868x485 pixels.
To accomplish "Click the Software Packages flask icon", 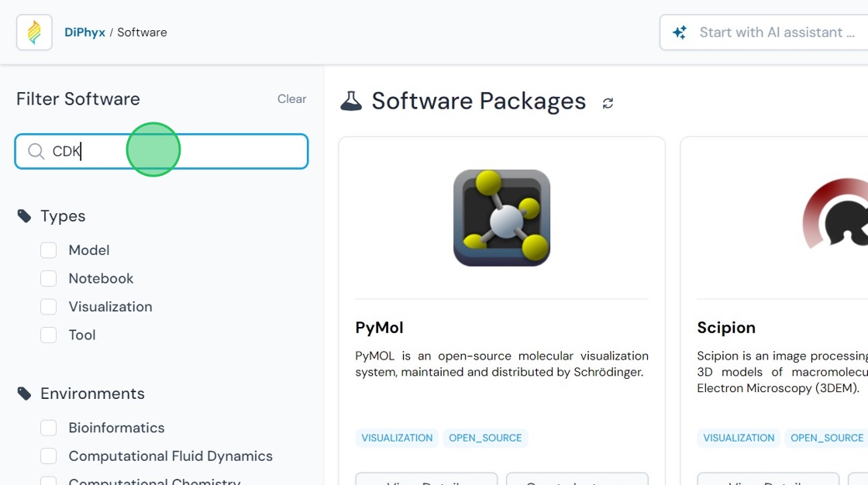I will (x=351, y=101).
